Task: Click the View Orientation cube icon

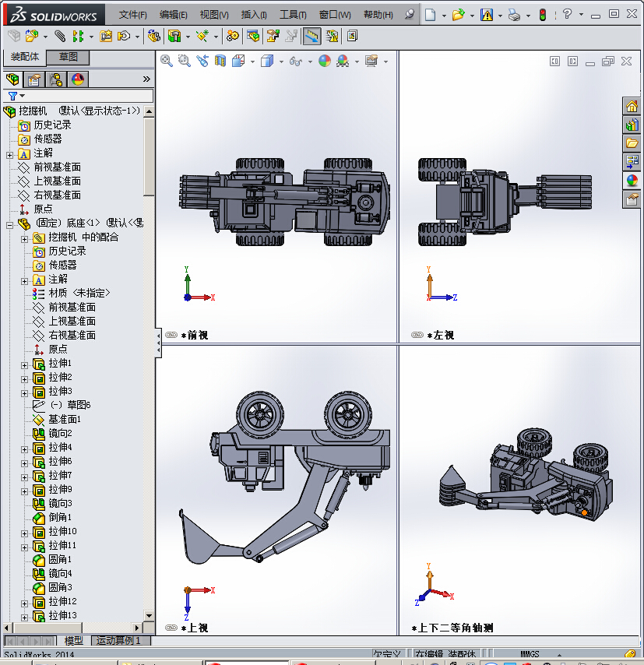Action: [x=238, y=61]
